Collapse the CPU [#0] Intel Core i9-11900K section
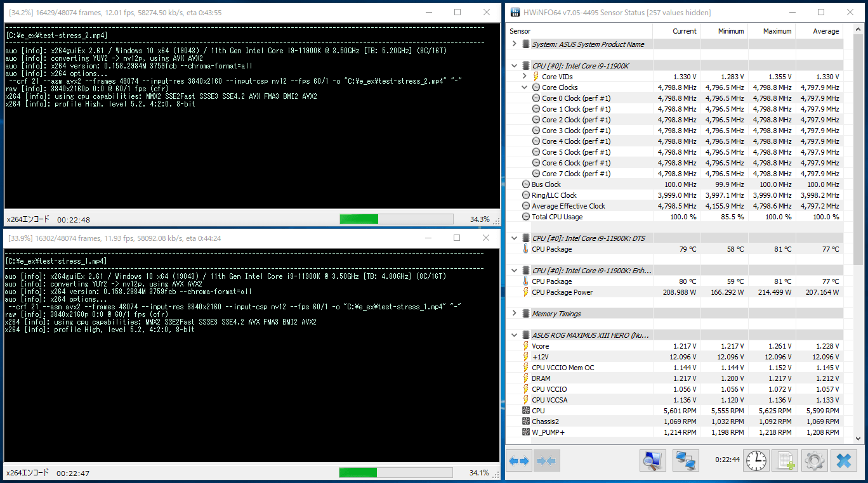The width and height of the screenshot is (868, 483). click(515, 66)
